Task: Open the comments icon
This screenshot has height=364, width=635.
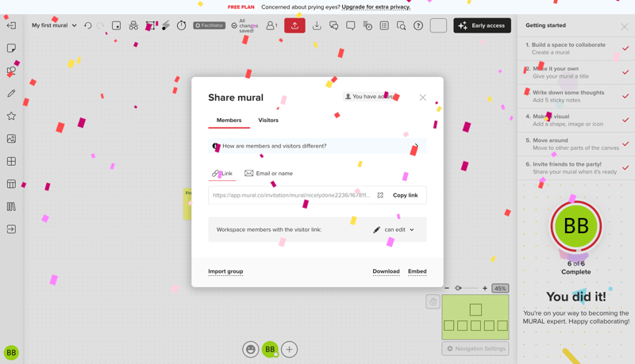Action: (350, 25)
